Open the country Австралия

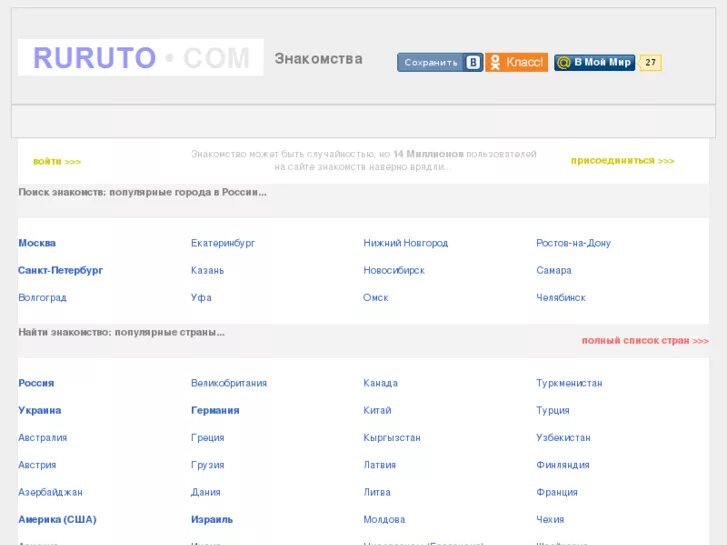point(43,438)
